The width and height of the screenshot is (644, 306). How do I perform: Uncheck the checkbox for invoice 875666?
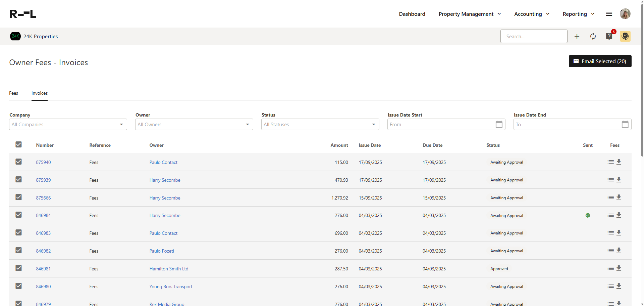(x=18, y=197)
